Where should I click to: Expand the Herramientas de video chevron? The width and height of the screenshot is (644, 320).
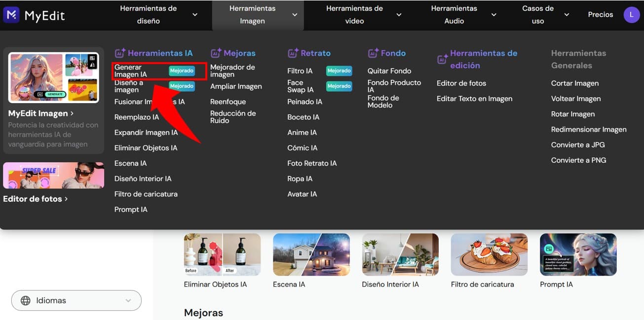point(399,15)
